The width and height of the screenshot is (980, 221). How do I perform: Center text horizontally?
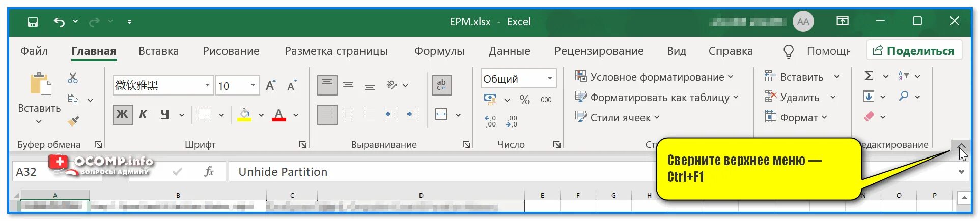[x=348, y=114]
